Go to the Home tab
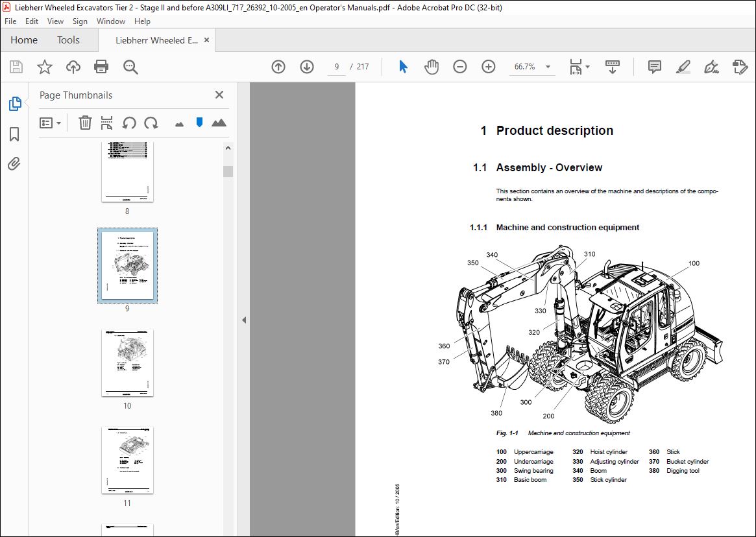Viewport: 756px width, 537px height. point(24,40)
